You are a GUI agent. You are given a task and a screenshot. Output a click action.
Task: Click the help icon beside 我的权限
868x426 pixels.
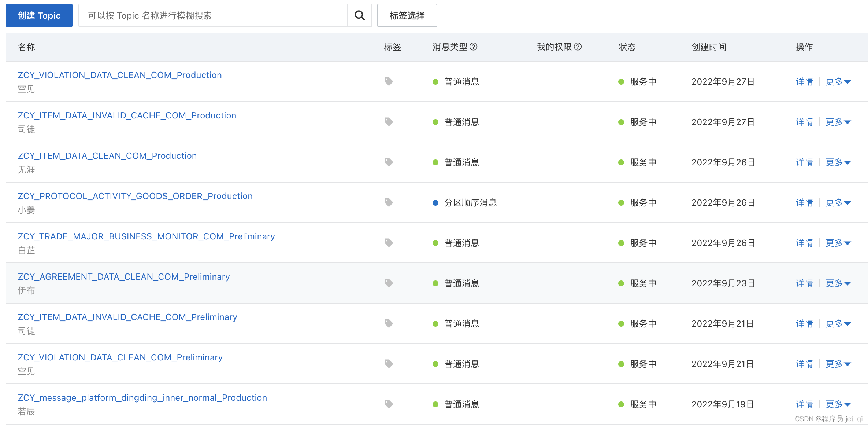[578, 47]
